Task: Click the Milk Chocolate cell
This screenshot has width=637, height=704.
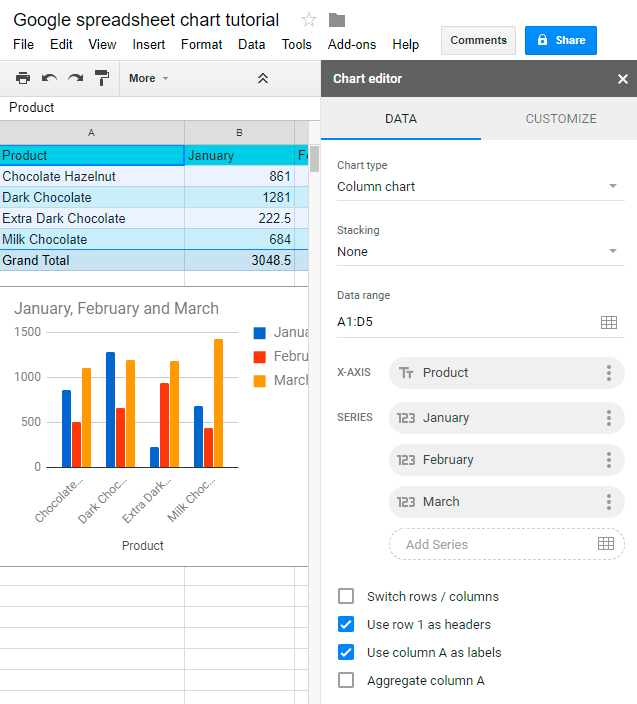Action: [92, 239]
